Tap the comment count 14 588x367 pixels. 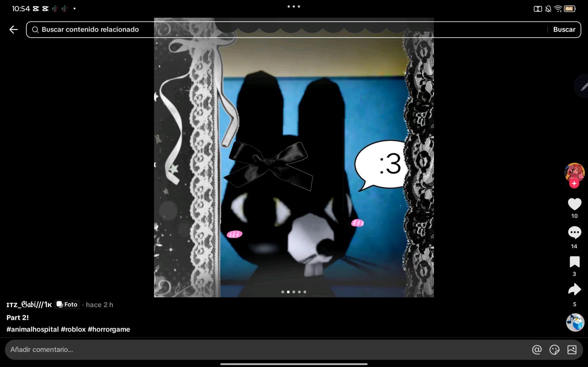coord(574,246)
